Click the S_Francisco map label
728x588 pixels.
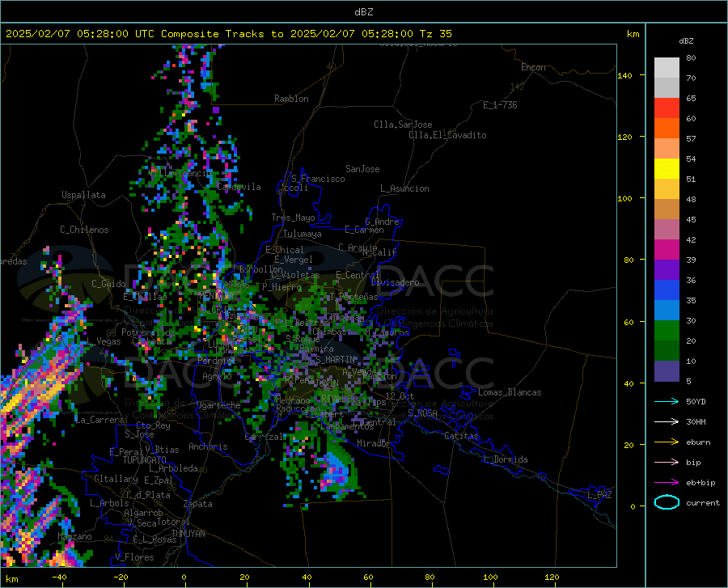pyautogui.click(x=318, y=179)
